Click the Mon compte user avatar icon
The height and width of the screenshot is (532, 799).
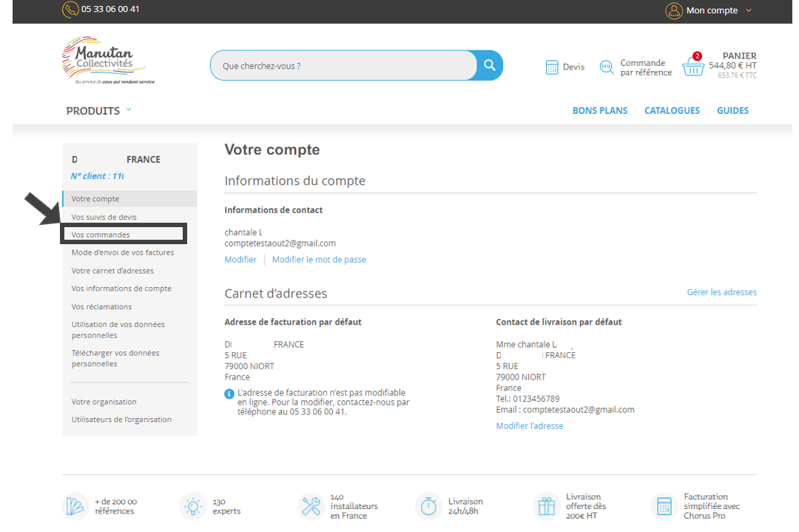click(673, 10)
